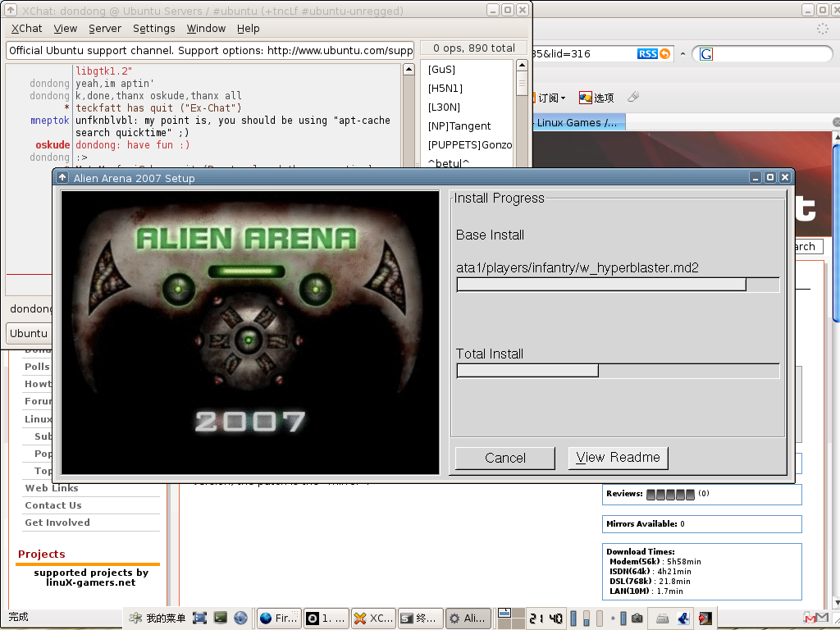
Task: Click the blue bird icon in the system tray
Action: click(x=683, y=619)
